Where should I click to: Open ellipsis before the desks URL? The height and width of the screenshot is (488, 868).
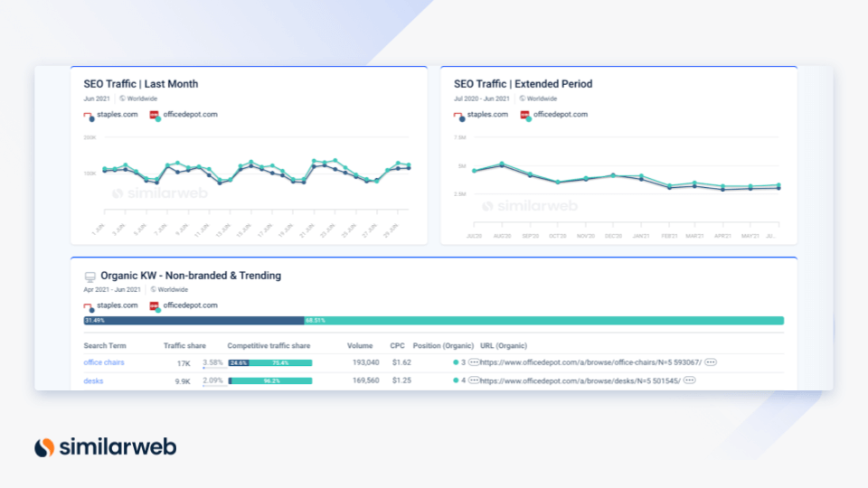474,380
